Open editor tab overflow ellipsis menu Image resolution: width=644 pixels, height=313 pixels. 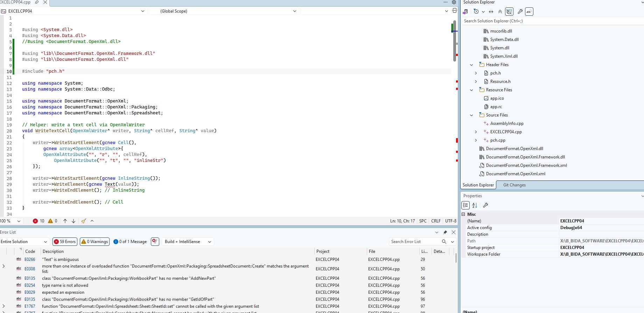coord(446,2)
